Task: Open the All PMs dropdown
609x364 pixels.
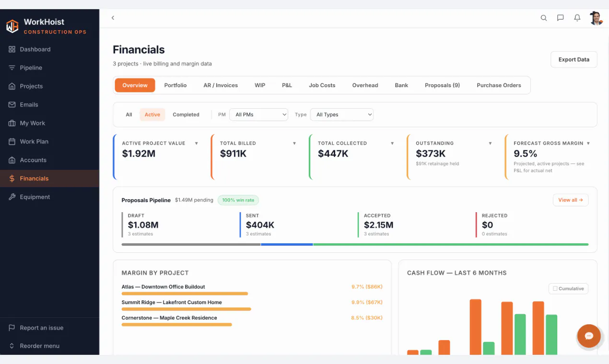Action: pyautogui.click(x=259, y=114)
